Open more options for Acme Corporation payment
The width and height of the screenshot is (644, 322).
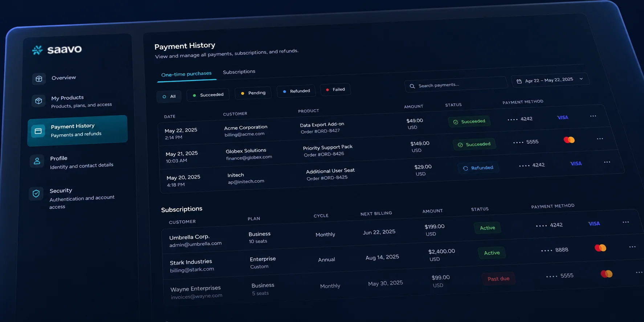pos(593,116)
